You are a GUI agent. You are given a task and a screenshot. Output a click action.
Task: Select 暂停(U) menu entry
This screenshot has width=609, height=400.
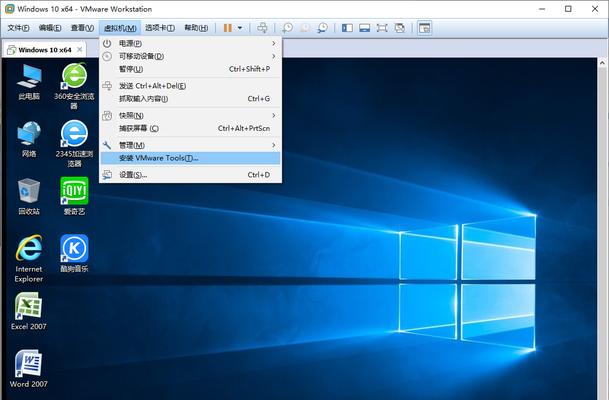click(x=190, y=69)
